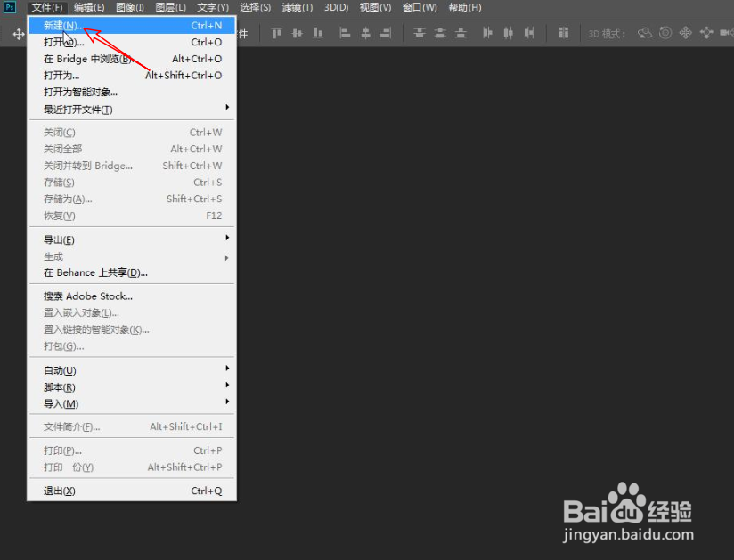Click 打印一份(Y) menu entry

pos(132,467)
